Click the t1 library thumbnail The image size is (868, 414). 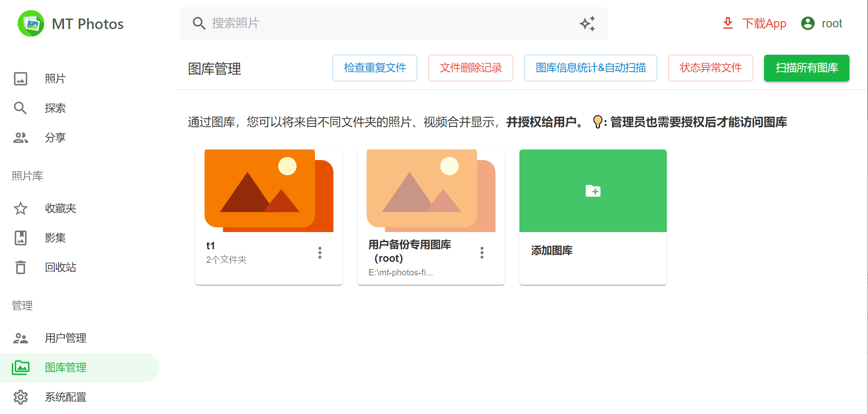269,191
